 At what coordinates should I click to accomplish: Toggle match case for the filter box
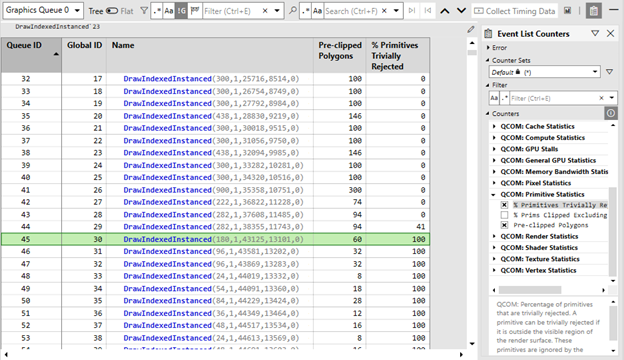pyautogui.click(x=169, y=11)
